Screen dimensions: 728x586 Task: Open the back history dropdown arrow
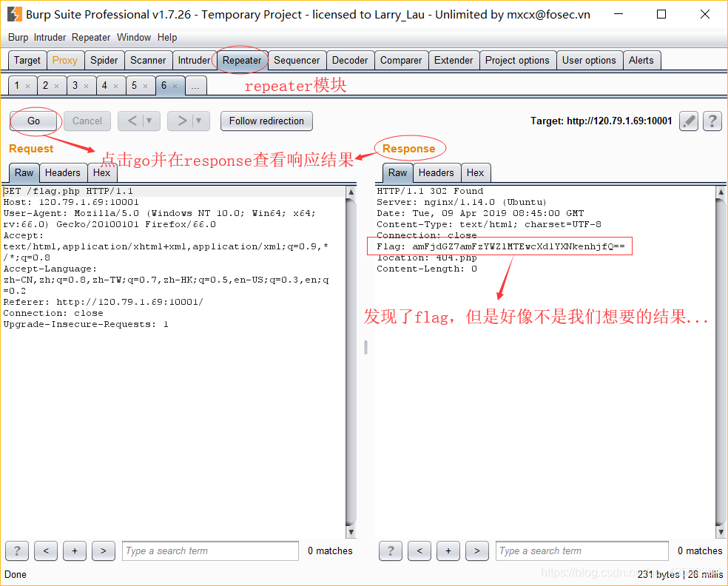click(149, 121)
